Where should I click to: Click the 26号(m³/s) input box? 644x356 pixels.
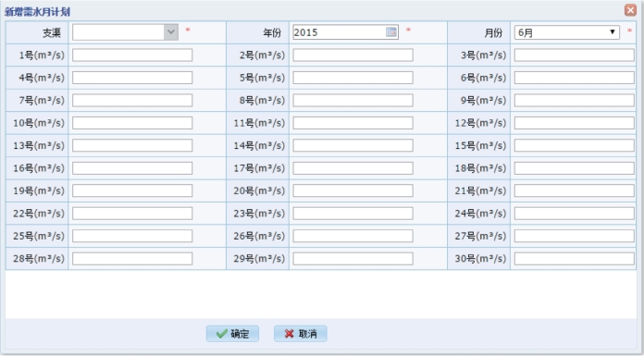pyautogui.click(x=353, y=236)
